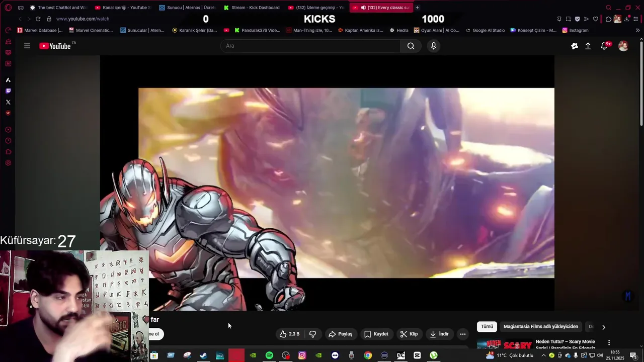Select Magiantasia Films adlı yükleyiciden chip

[x=541, y=326]
